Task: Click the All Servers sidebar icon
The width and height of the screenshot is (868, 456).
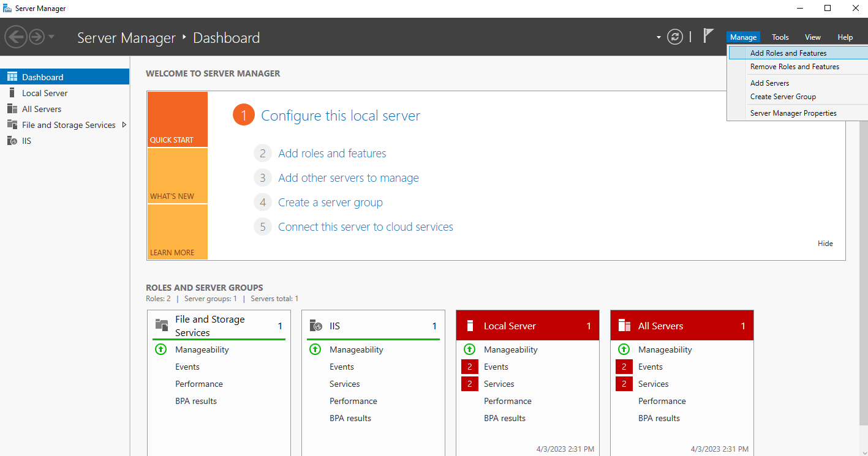Action: [x=12, y=109]
